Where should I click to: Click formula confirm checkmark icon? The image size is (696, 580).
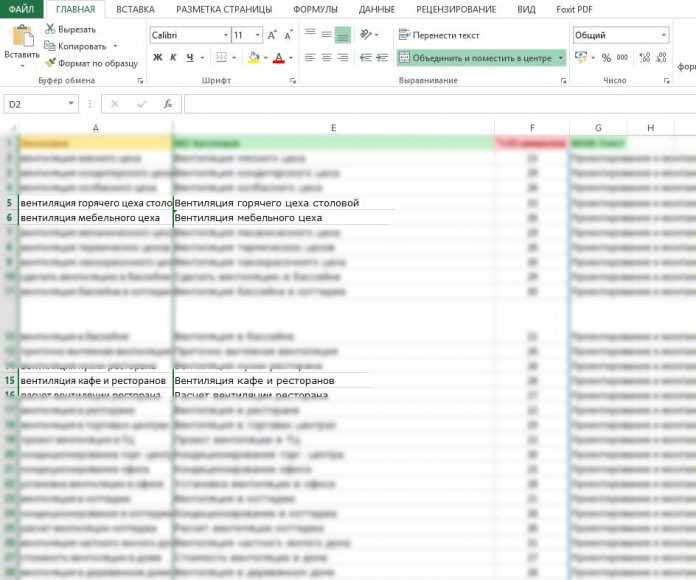(142, 104)
